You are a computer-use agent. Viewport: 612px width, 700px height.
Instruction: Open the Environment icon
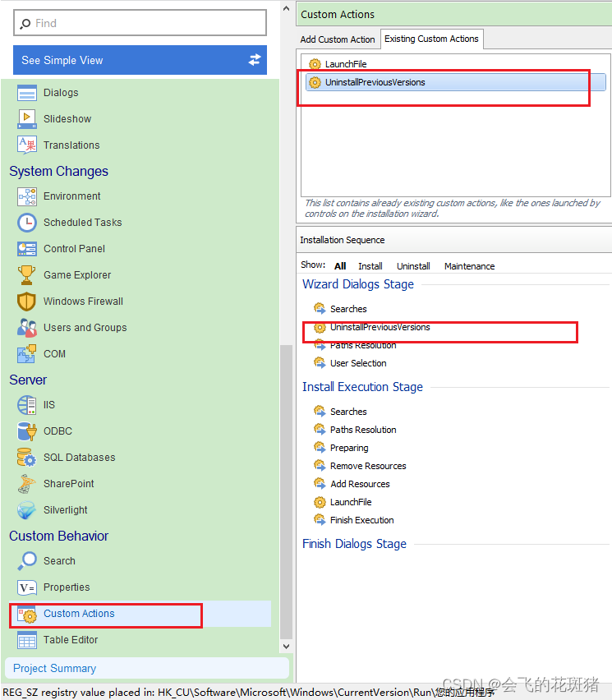point(27,196)
